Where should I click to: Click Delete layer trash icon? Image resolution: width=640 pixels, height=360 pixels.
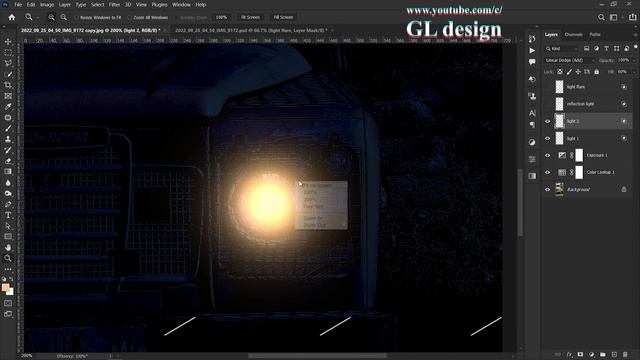click(x=625, y=354)
